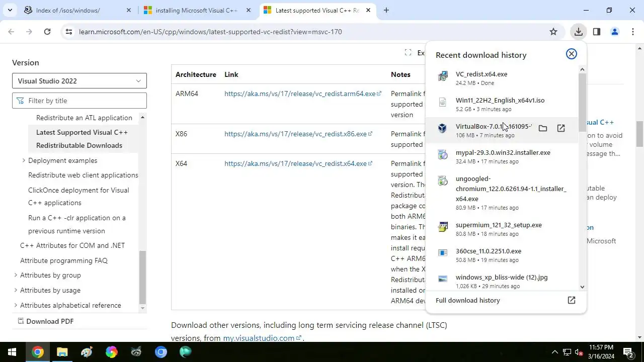Open the my.visualstudio.com link
Viewport: 644px width, 362px height.
[x=262, y=338]
